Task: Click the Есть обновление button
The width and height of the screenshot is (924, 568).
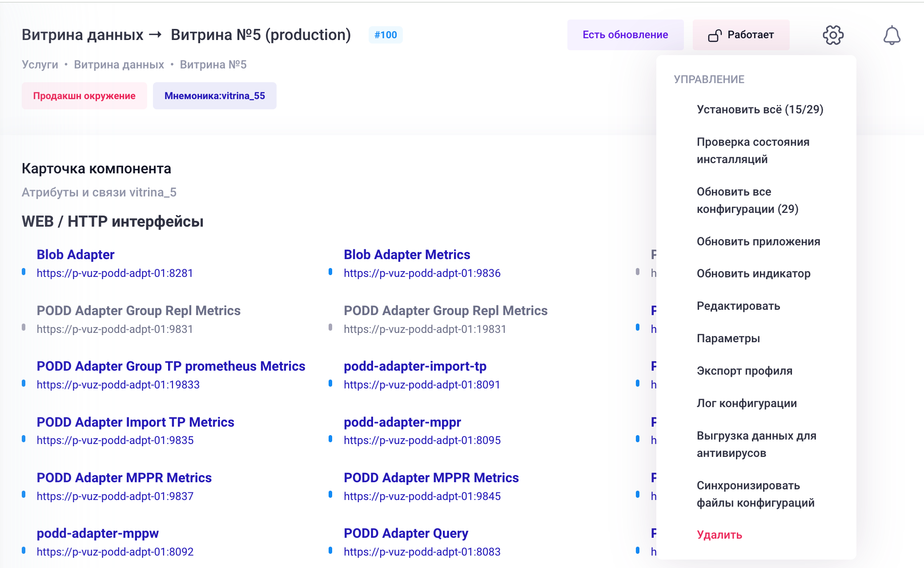Action: tap(625, 34)
